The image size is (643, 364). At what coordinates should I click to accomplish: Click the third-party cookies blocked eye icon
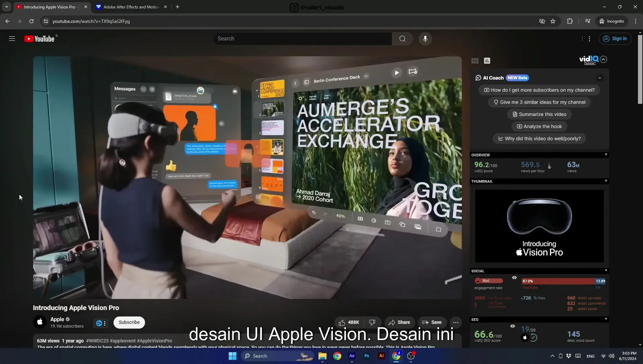(x=542, y=21)
